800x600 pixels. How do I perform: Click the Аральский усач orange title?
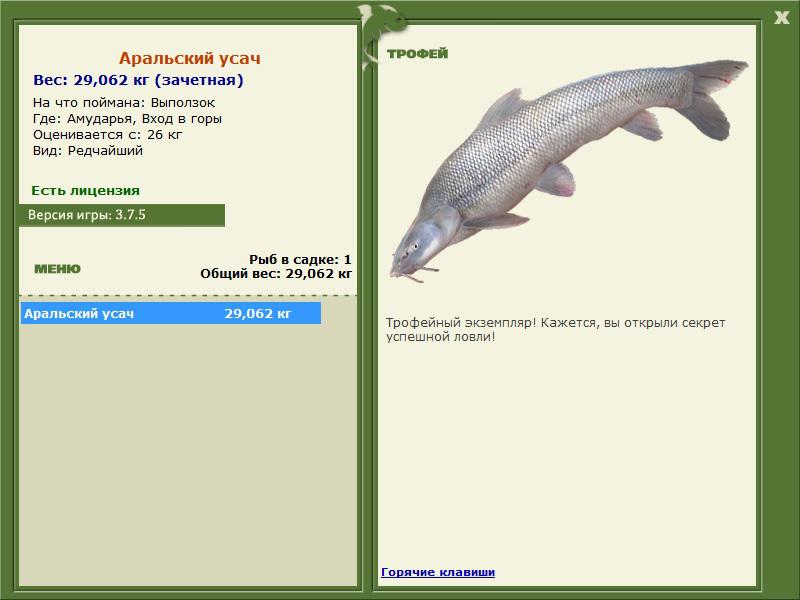tap(190, 58)
